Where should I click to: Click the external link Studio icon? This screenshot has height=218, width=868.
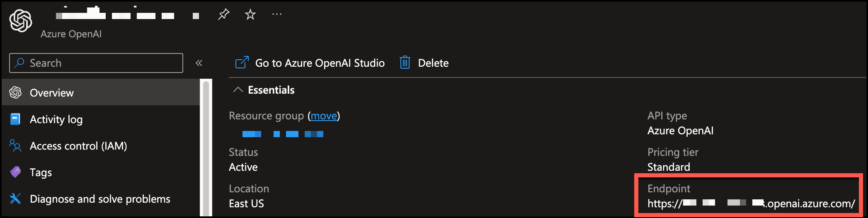pos(242,63)
